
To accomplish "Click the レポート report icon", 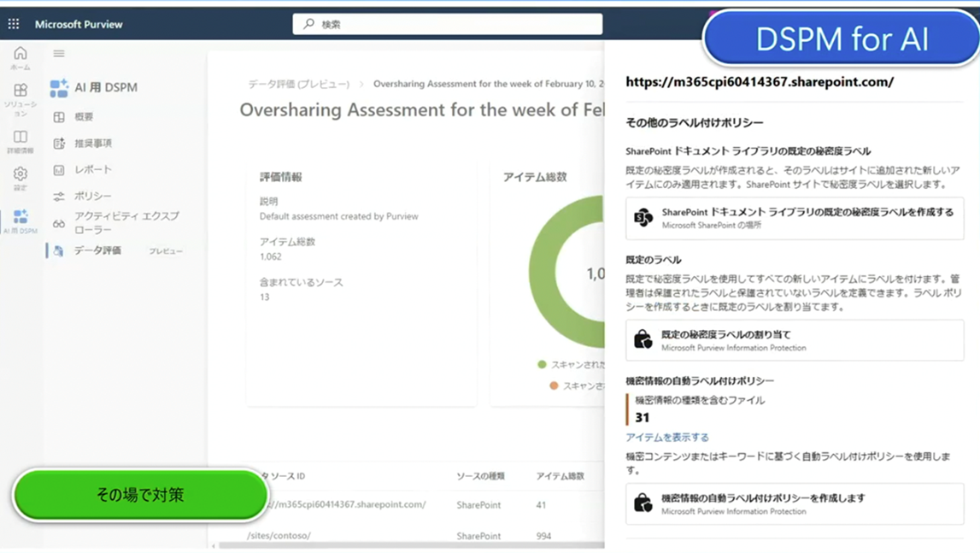I will [59, 169].
